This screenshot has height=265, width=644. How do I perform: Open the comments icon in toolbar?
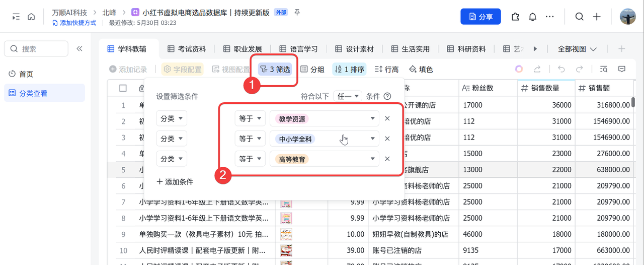622,69
